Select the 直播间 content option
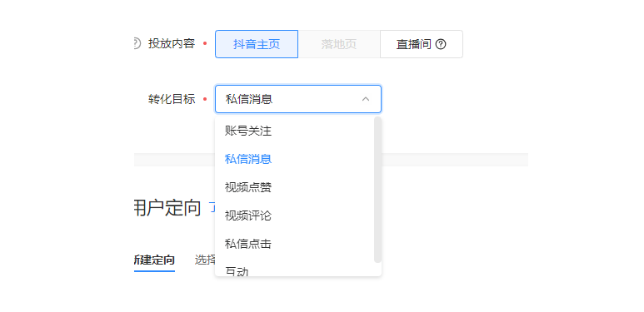 pos(422,44)
